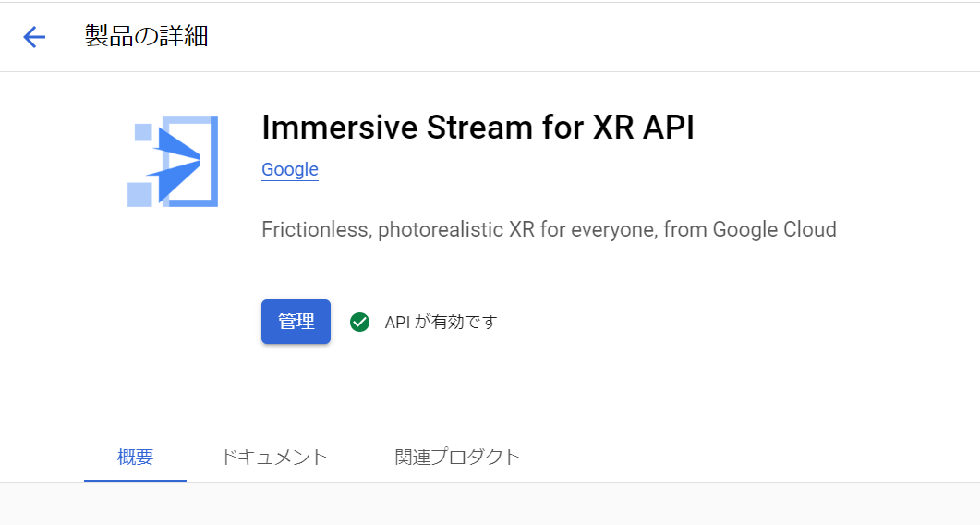The height and width of the screenshot is (525, 980).
Task: Go back using the blue arrow
Action: click(x=34, y=37)
